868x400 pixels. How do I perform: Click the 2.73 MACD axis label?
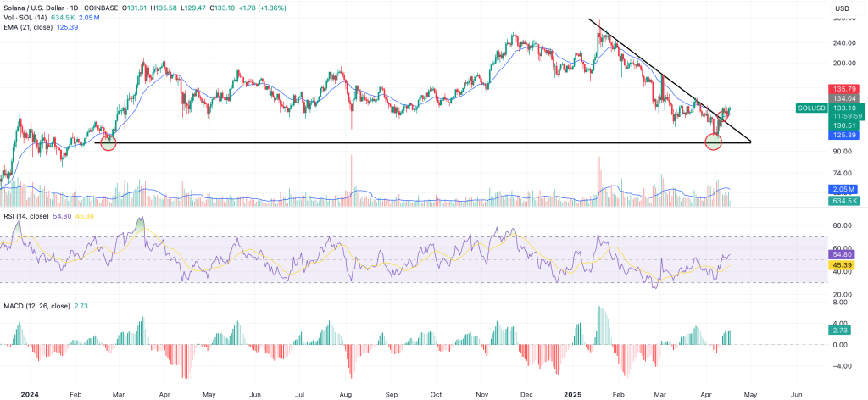840,330
